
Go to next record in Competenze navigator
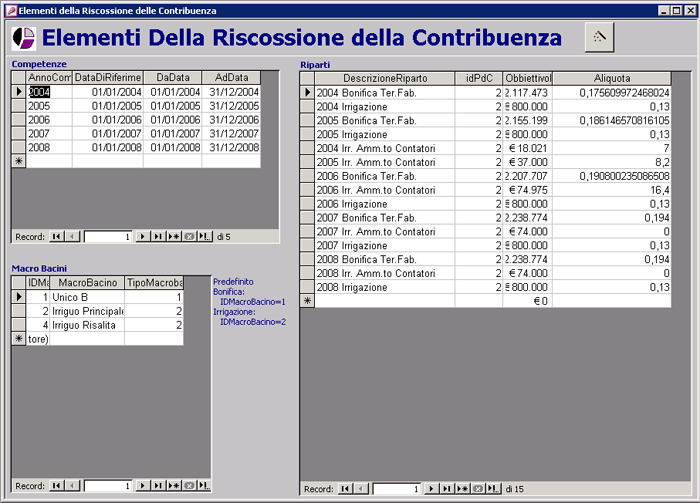pos(143,237)
